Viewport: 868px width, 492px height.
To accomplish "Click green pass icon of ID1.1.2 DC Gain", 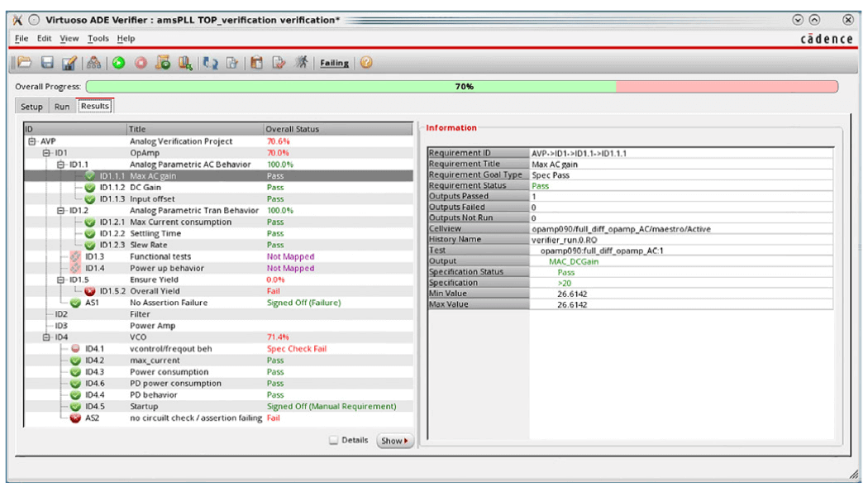I will 89,188.
